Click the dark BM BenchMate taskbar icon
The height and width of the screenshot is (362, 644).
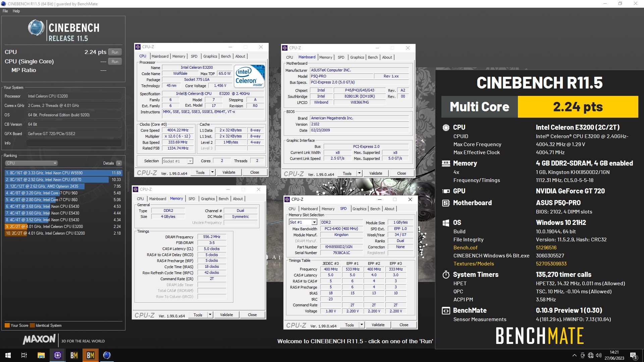click(x=74, y=355)
